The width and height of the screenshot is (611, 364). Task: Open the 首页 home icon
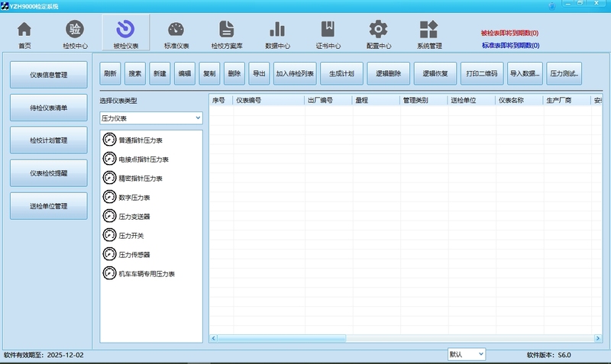coord(24,30)
